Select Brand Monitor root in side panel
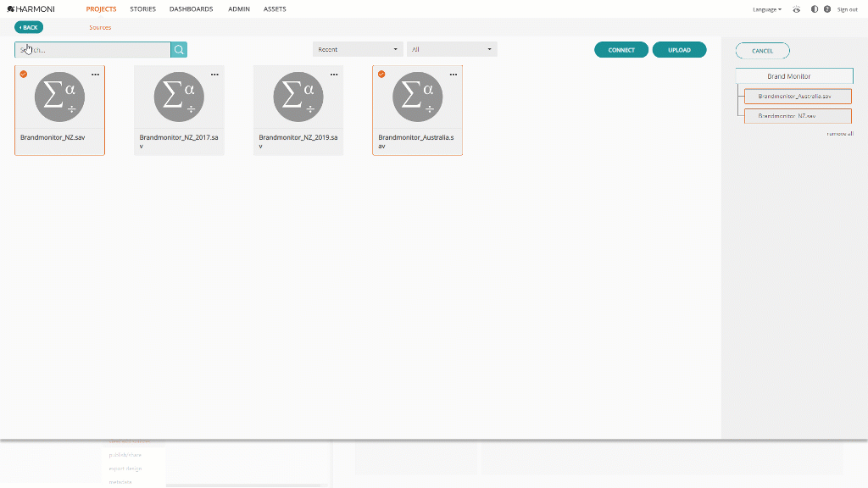 coord(794,75)
